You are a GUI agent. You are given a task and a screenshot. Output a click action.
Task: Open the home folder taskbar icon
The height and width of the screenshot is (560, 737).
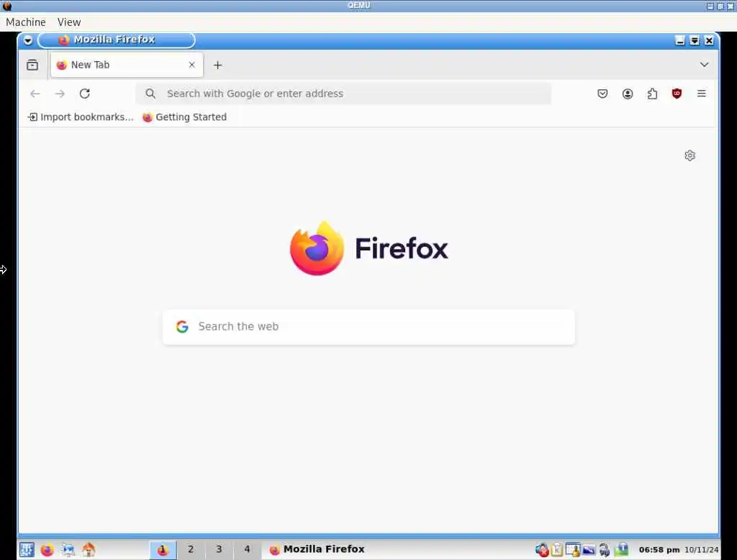pos(89,549)
